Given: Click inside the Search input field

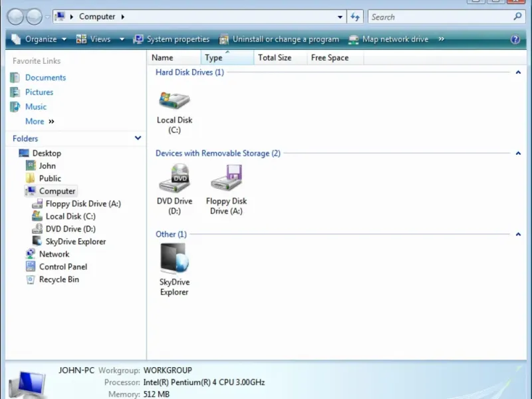Looking at the screenshot, I should click(x=439, y=17).
